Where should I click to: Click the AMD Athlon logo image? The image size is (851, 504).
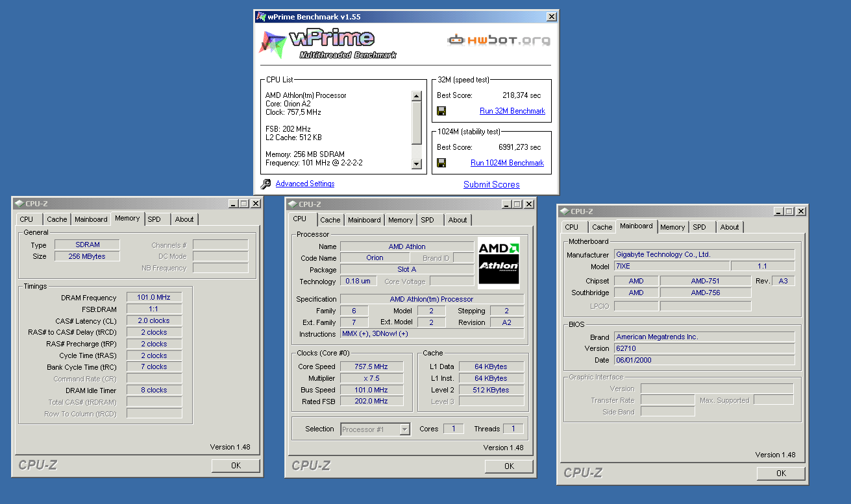point(499,263)
